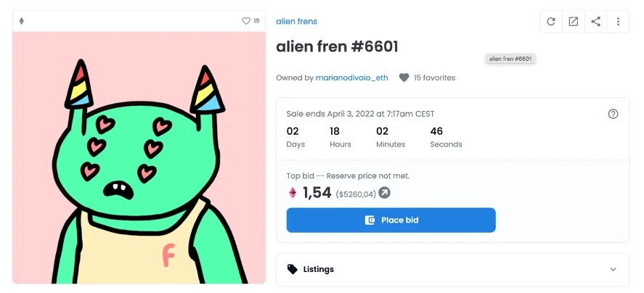Open the external link icon
644x293 pixels.
574,22
